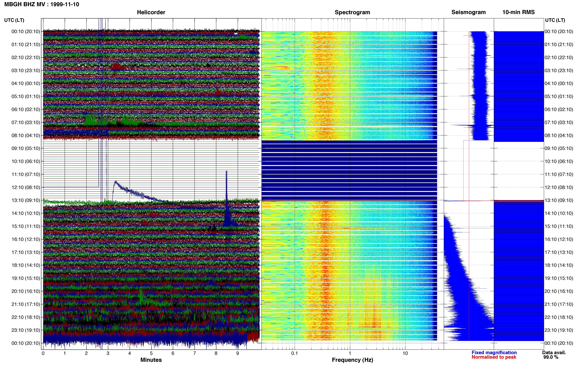Click the 10 tick on the frequency axis
This screenshot has width=588, height=368.
405,353
